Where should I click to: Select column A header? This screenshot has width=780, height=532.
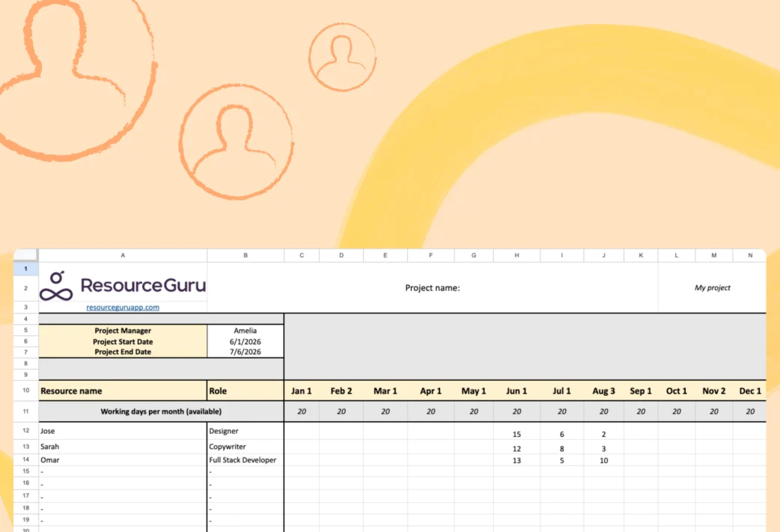[123, 255]
